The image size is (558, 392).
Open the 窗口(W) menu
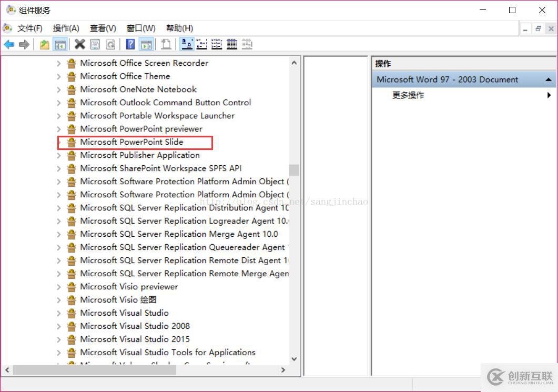pos(141,28)
